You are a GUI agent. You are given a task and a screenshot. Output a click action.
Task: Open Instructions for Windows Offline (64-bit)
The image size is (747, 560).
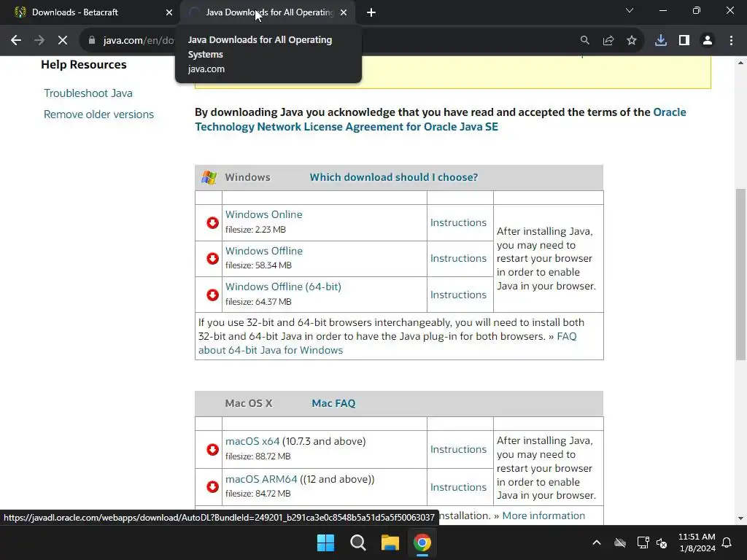click(458, 295)
